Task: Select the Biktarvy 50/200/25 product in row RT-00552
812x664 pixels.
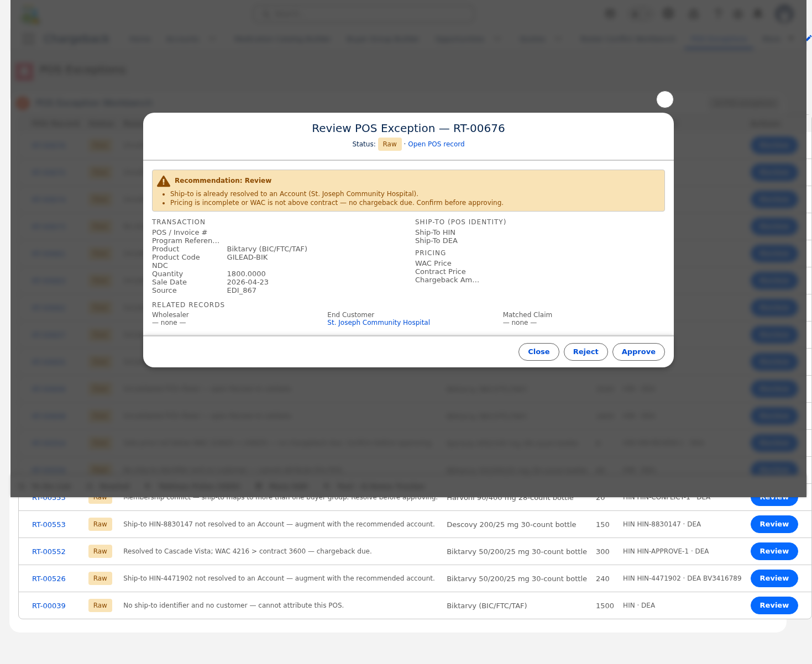Action: point(517,551)
